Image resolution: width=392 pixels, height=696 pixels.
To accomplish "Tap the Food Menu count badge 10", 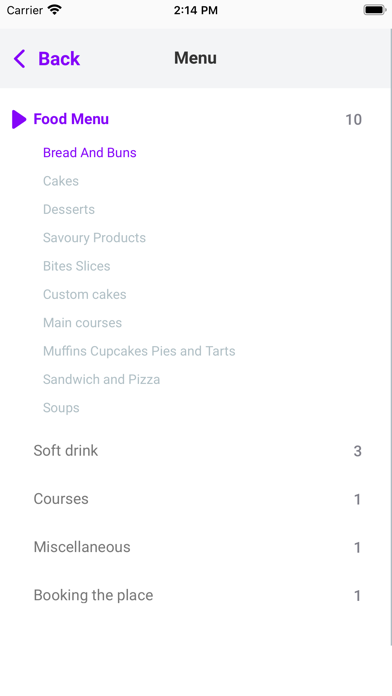I will [x=353, y=119].
